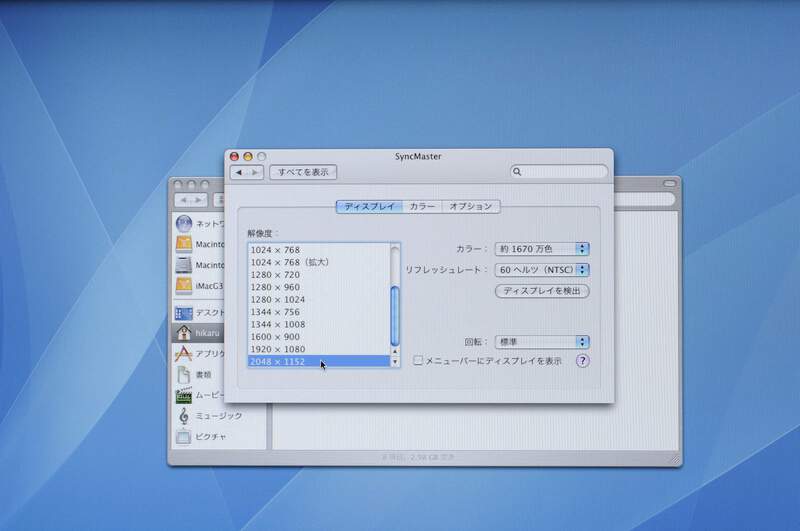Click the Show All (すべてを表示) button
The width and height of the screenshot is (800, 531).
(x=303, y=172)
